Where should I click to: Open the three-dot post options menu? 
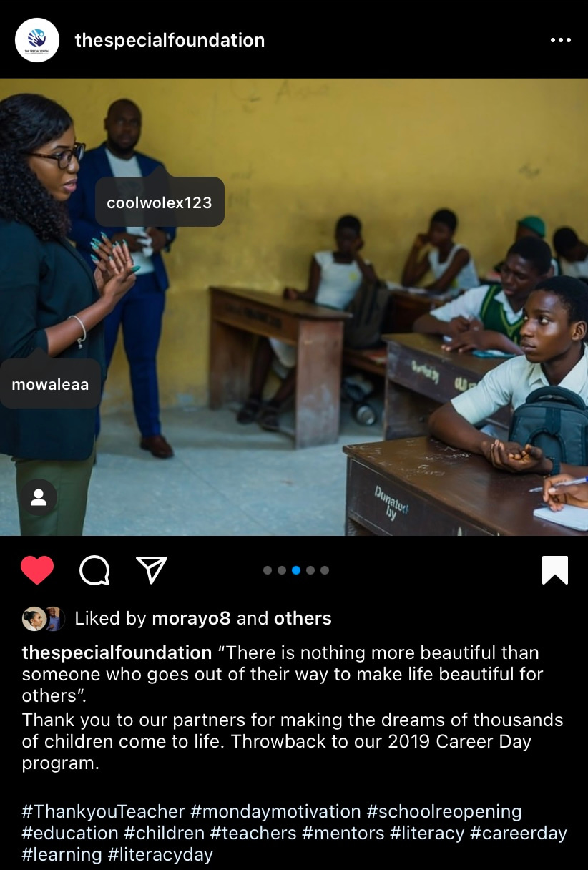[x=561, y=40]
